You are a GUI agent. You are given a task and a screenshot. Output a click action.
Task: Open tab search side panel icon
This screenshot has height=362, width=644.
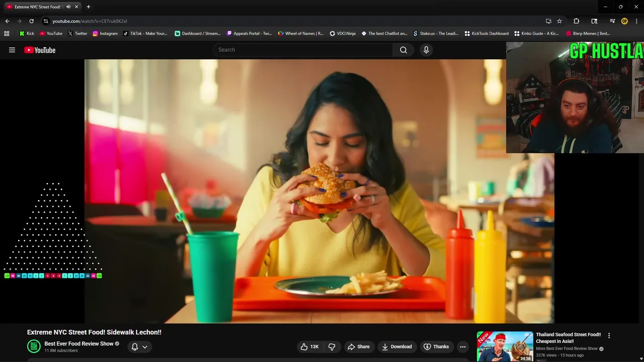click(x=594, y=21)
